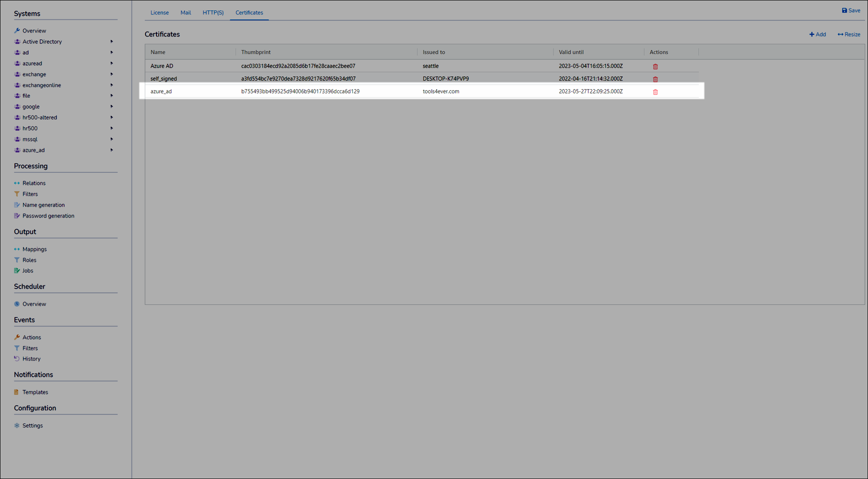Go to Mappings under Output
Viewport: 868px width, 479px height.
coord(34,249)
